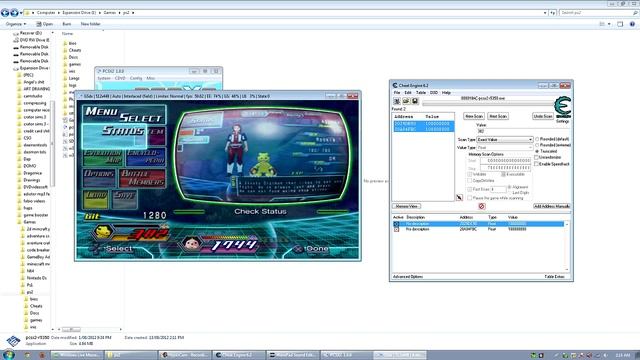
Task: Click the WavePad Sound Editor taskbar button
Action: pyautogui.click(x=293, y=355)
